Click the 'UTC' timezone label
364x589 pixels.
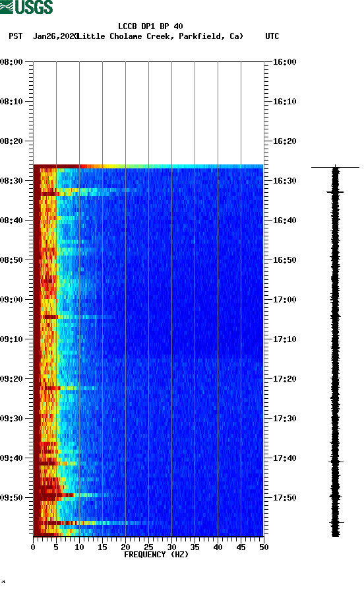click(272, 36)
